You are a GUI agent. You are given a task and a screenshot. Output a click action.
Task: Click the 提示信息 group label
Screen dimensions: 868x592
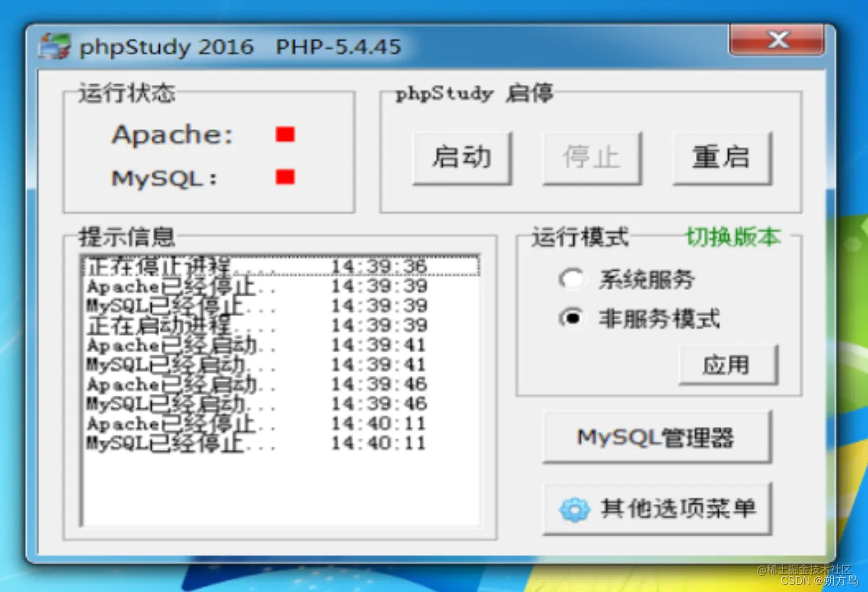pos(127,237)
